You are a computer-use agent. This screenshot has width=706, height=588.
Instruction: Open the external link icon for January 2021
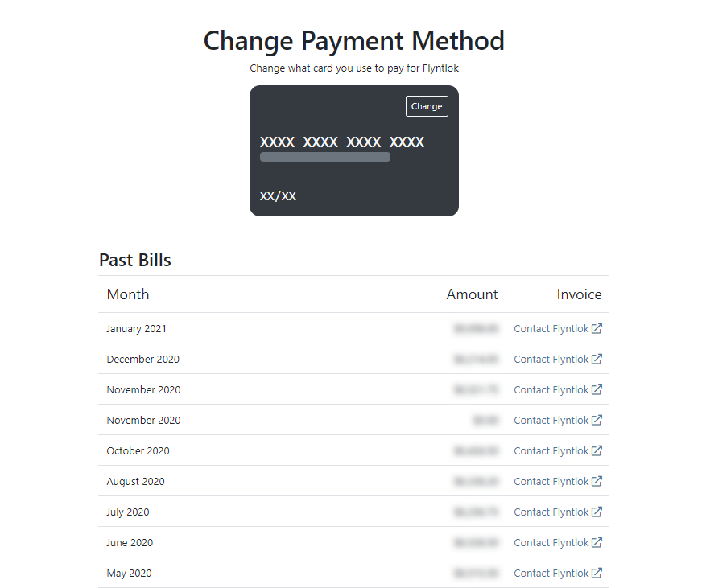point(597,328)
